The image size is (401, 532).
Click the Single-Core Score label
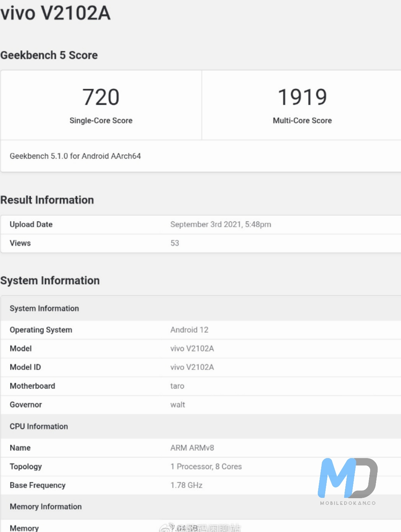tap(101, 121)
